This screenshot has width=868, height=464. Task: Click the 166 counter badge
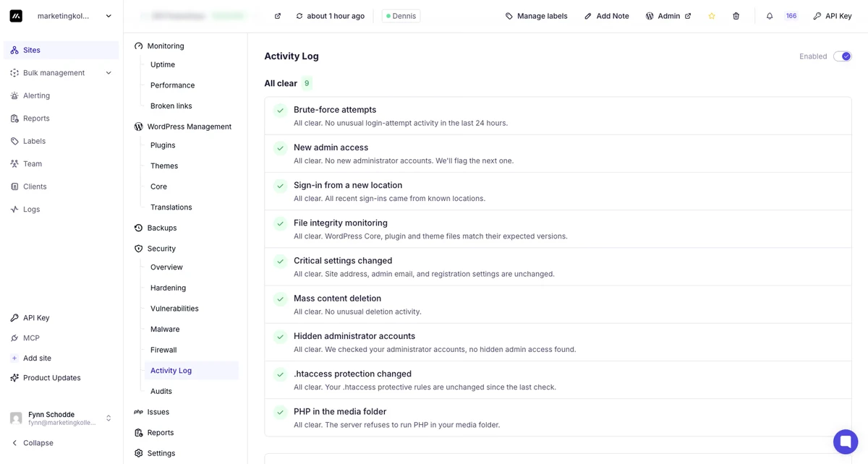tap(791, 16)
